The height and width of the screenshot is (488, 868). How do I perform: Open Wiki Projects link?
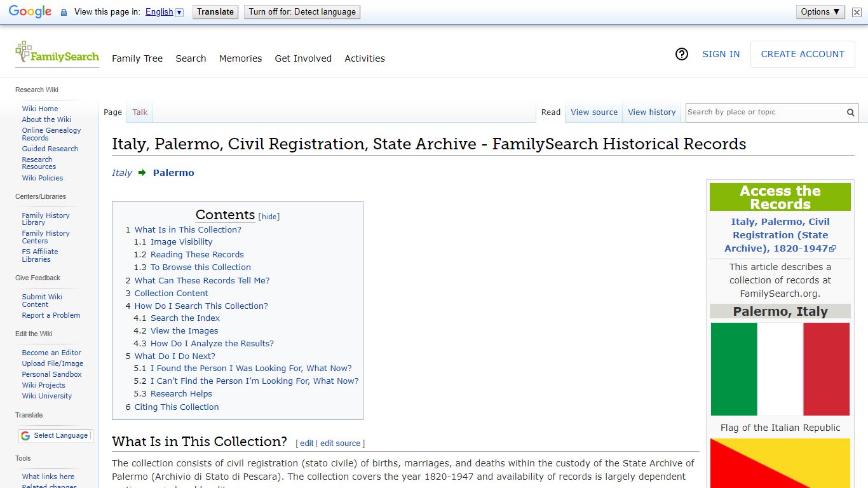44,385
